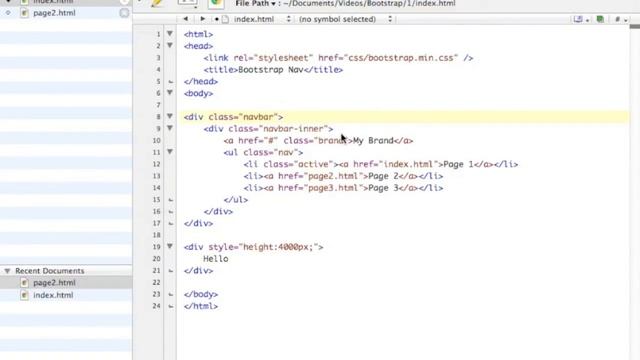Click the browser preview icon in toolbar
The width and height of the screenshot is (640, 360).
[x=216, y=3]
